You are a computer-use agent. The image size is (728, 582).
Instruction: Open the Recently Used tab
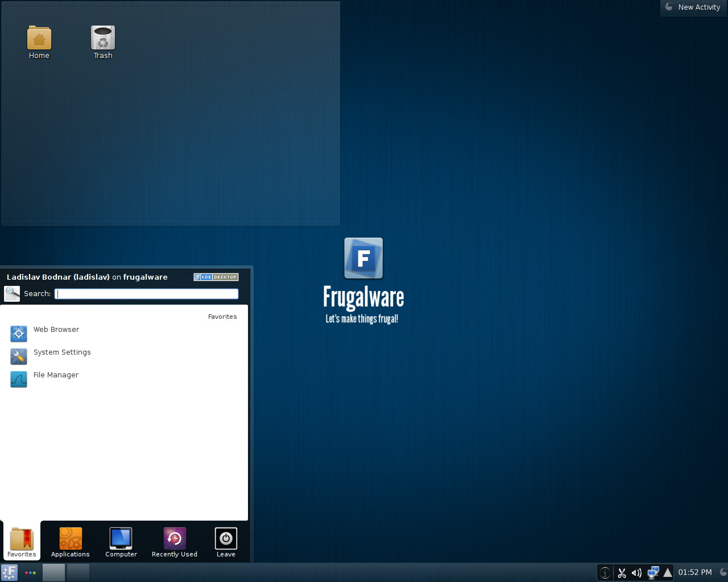[175, 542]
